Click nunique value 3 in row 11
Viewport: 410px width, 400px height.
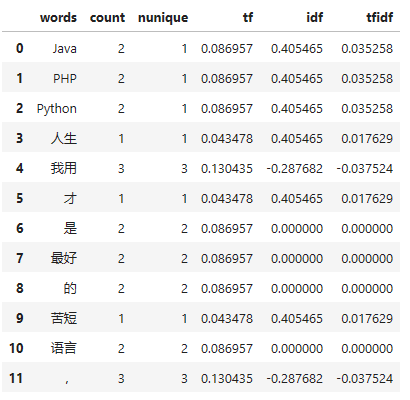(x=184, y=379)
